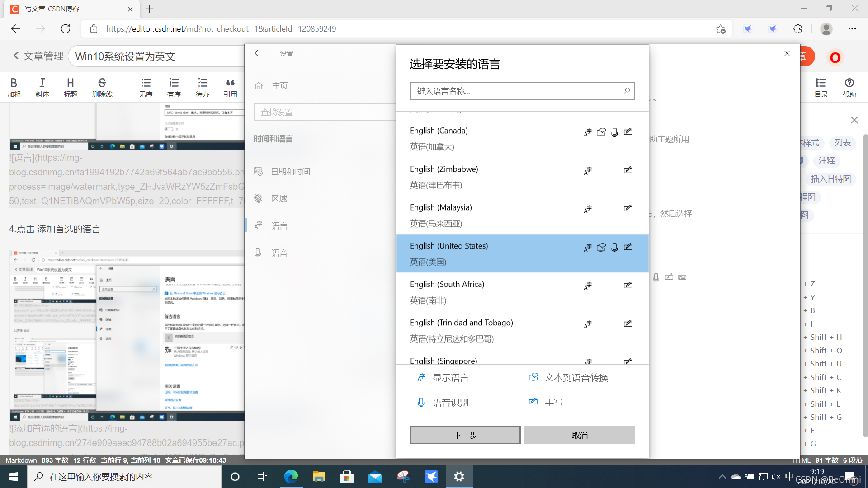Click the Italic (斜体) formatting icon
The image size is (868, 488).
tap(42, 87)
